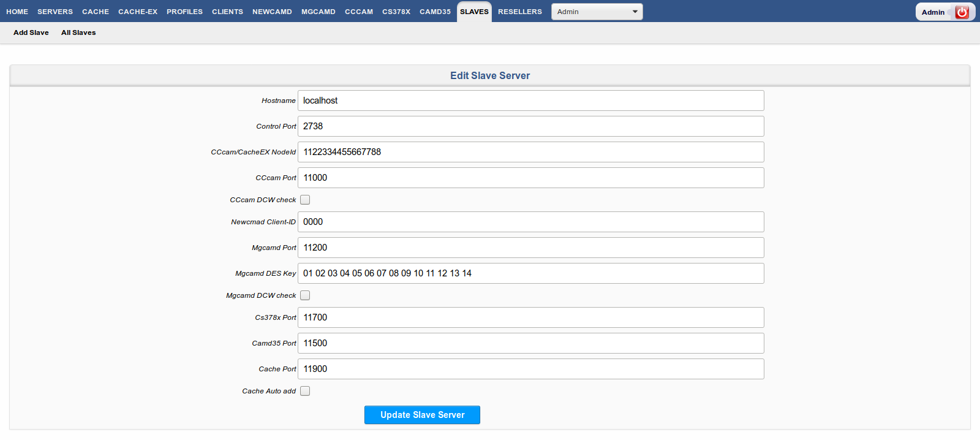Focus the Hostname input field
Viewport: 980px width, 440px height.
click(531, 101)
